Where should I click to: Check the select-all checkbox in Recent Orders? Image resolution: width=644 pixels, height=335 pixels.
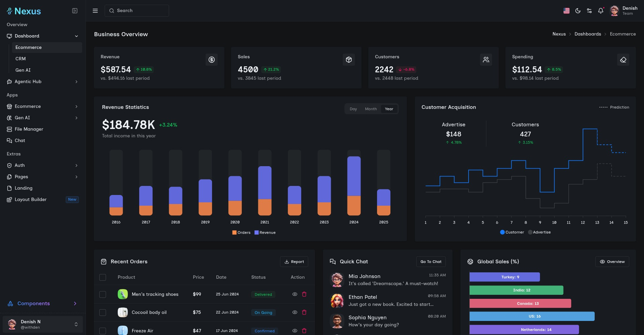tap(103, 277)
